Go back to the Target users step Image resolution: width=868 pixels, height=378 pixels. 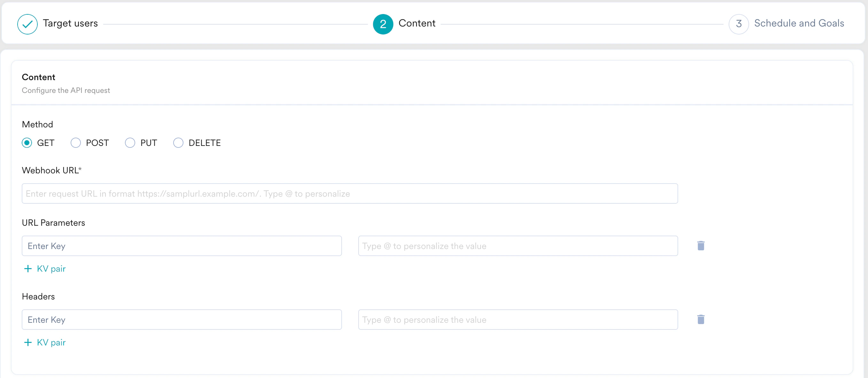tap(70, 23)
